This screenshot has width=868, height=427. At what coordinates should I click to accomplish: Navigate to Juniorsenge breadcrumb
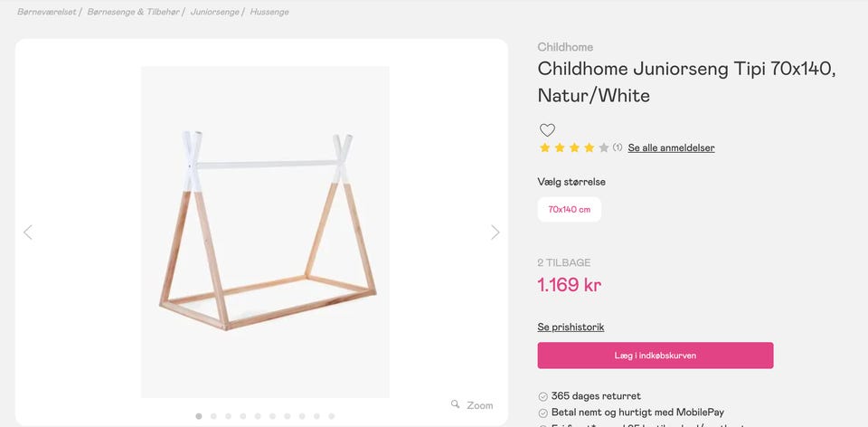214,12
